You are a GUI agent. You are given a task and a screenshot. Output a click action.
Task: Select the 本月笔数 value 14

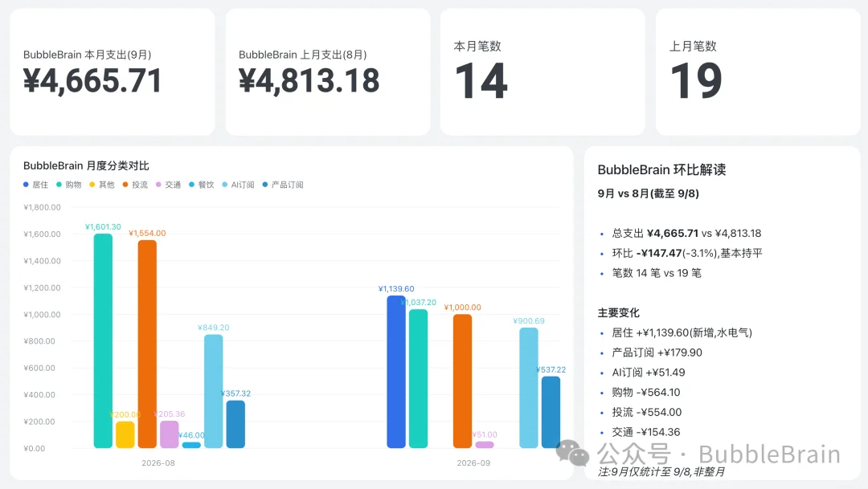click(x=481, y=81)
